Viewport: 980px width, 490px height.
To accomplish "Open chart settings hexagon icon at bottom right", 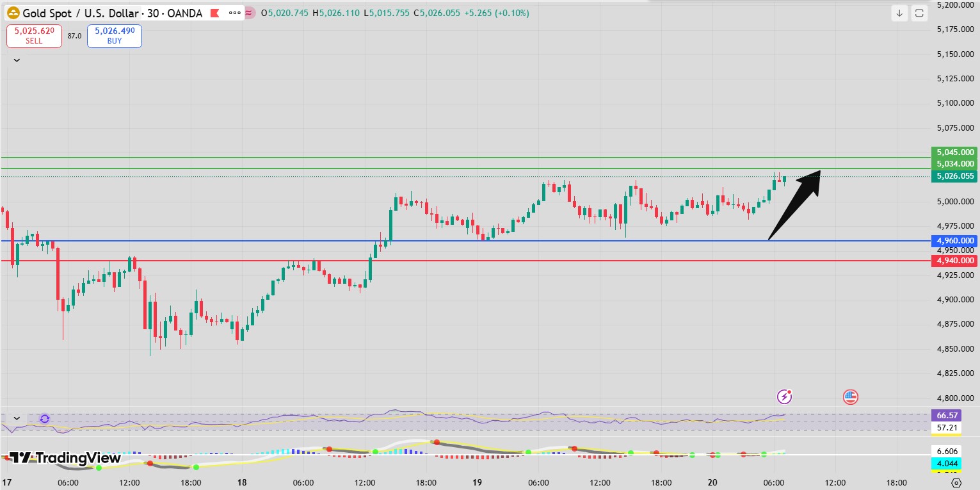I will coord(956,483).
